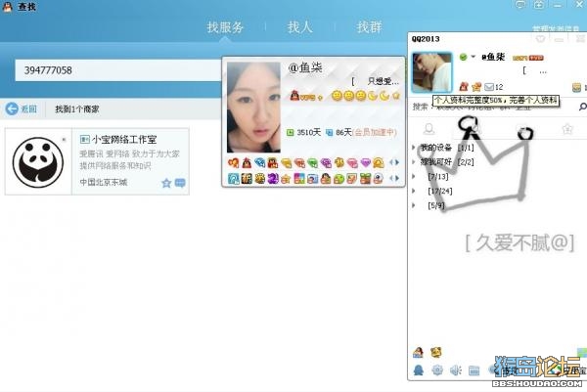Screen dimensions: 587x392
Task: Open the 小宝网络工作室 result title
Action: [124, 140]
